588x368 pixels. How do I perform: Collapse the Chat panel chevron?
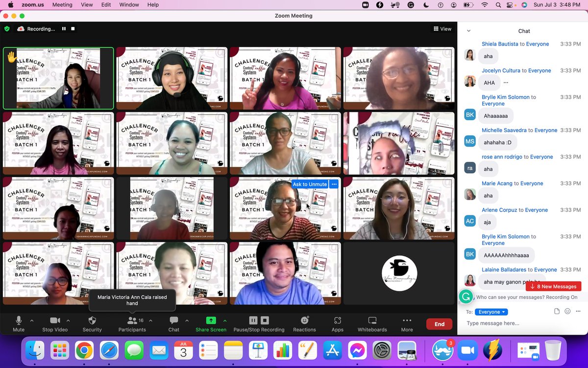pos(468,31)
